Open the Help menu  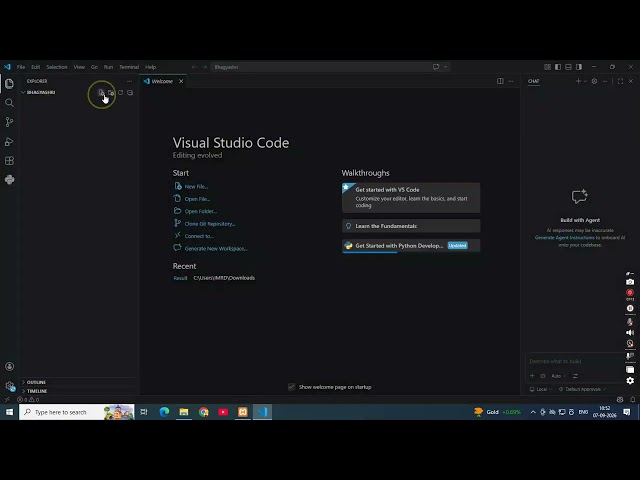coord(151,67)
